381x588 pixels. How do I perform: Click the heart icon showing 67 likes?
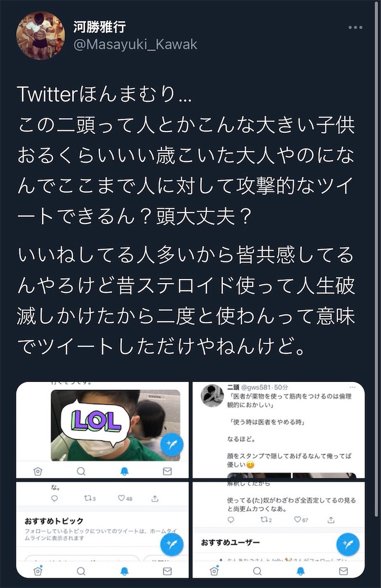pos(297,519)
